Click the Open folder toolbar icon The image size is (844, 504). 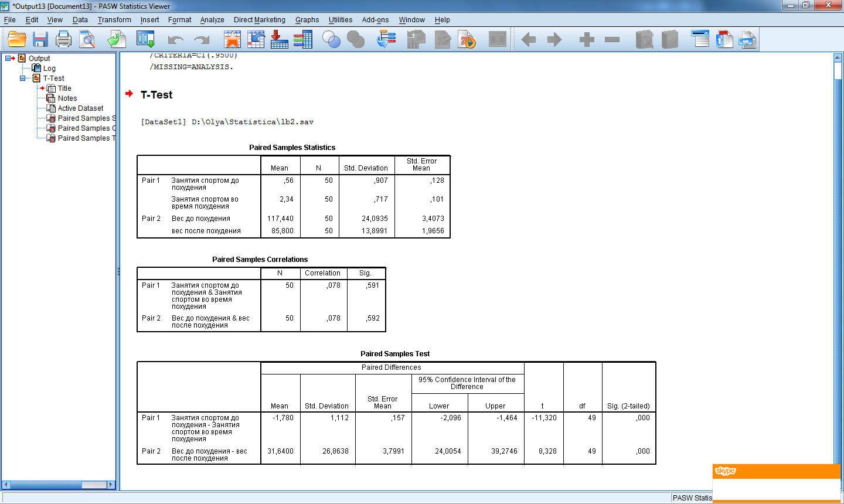[x=17, y=40]
